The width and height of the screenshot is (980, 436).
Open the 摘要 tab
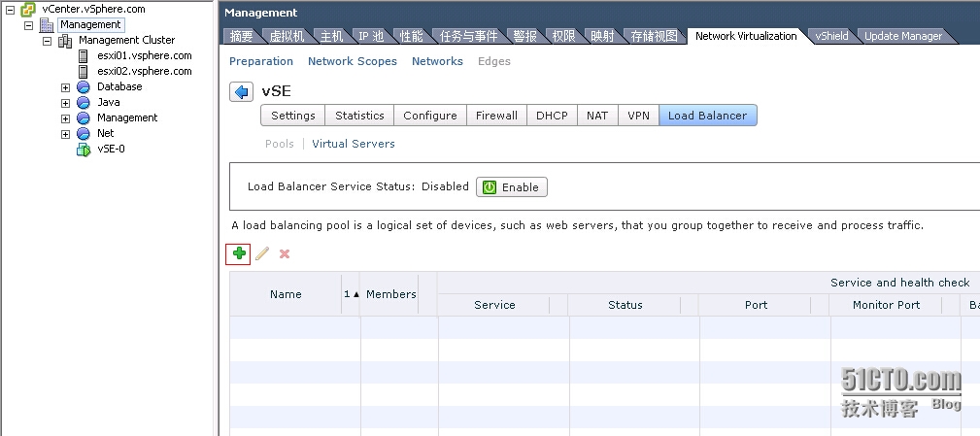241,36
